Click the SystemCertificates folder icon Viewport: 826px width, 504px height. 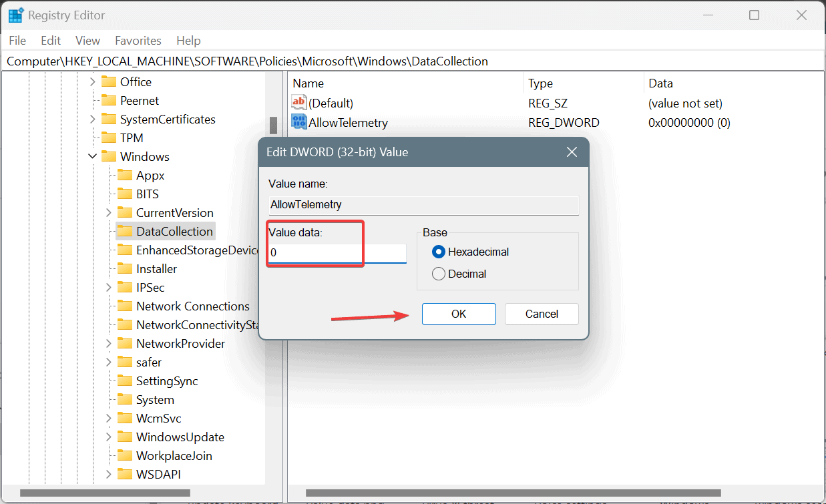pyautogui.click(x=109, y=119)
